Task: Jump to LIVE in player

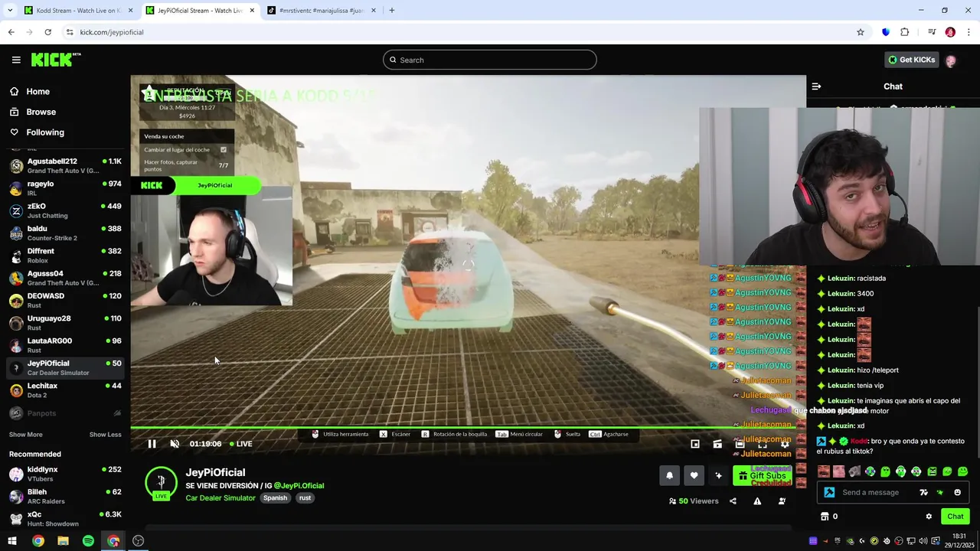Action: point(240,444)
